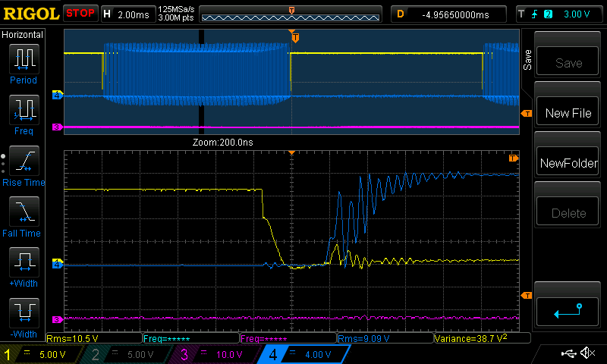Click the USB connection status icon
Image resolution: width=607 pixels, height=364 pixels.
(x=568, y=353)
